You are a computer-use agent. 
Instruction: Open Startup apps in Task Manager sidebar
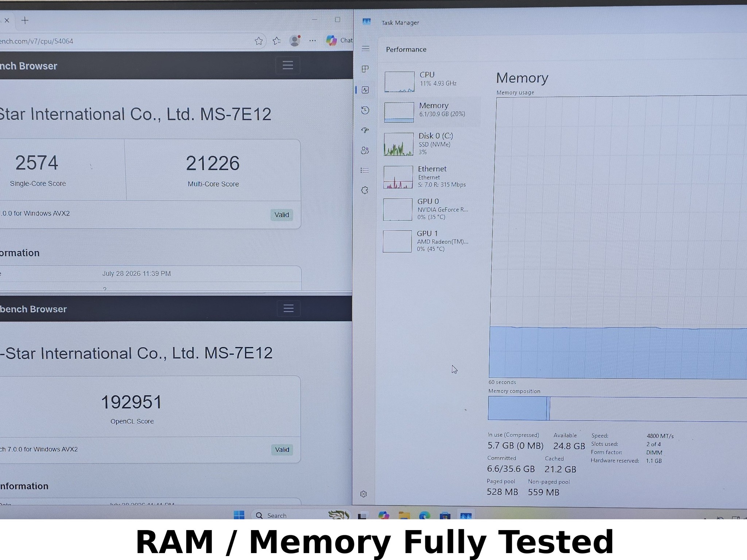365,130
